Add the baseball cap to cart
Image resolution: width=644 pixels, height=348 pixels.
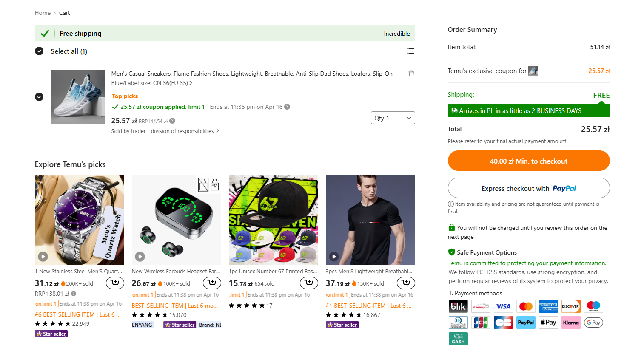pyautogui.click(x=309, y=283)
